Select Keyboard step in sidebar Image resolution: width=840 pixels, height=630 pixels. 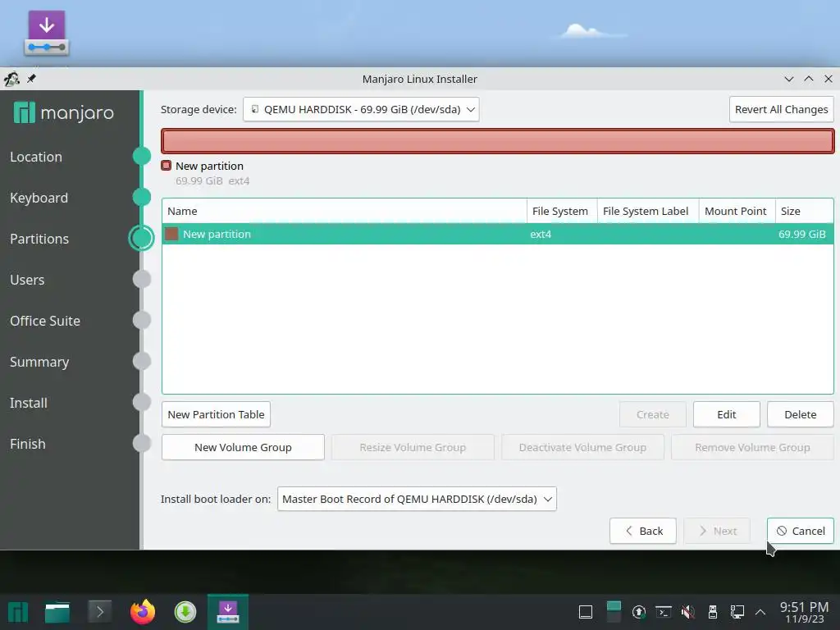pos(39,198)
